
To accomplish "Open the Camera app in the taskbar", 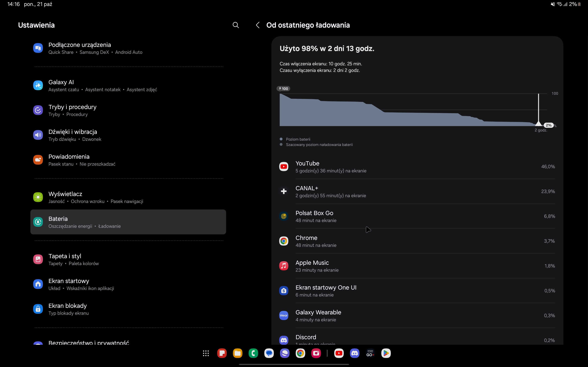I will (316, 353).
